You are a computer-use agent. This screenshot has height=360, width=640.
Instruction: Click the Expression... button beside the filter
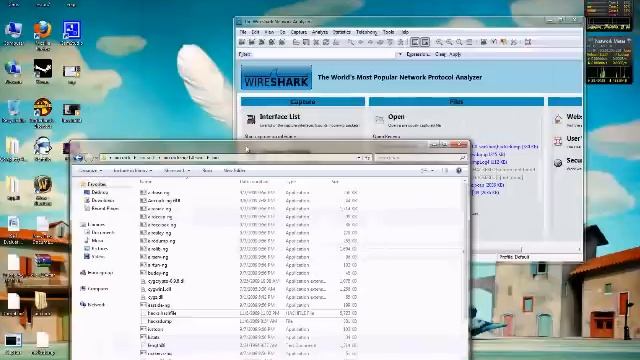click(x=418, y=54)
